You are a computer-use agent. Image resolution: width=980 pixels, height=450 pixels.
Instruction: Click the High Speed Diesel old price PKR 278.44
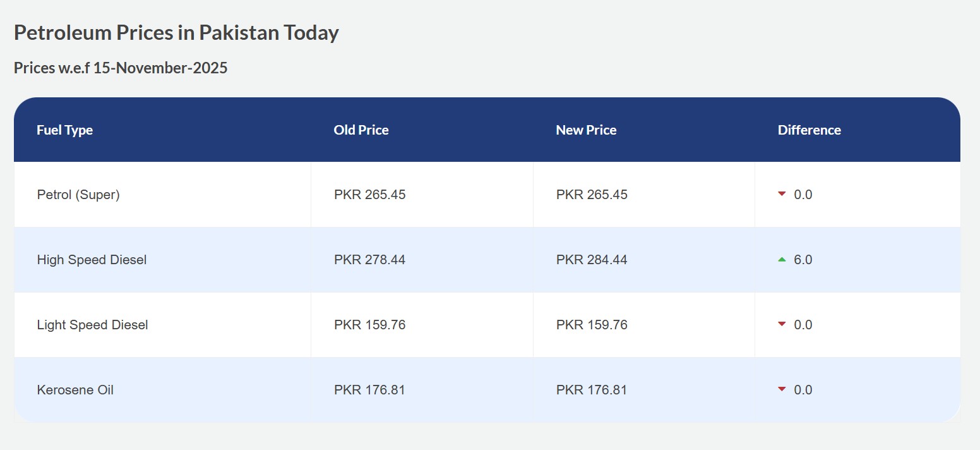(369, 260)
